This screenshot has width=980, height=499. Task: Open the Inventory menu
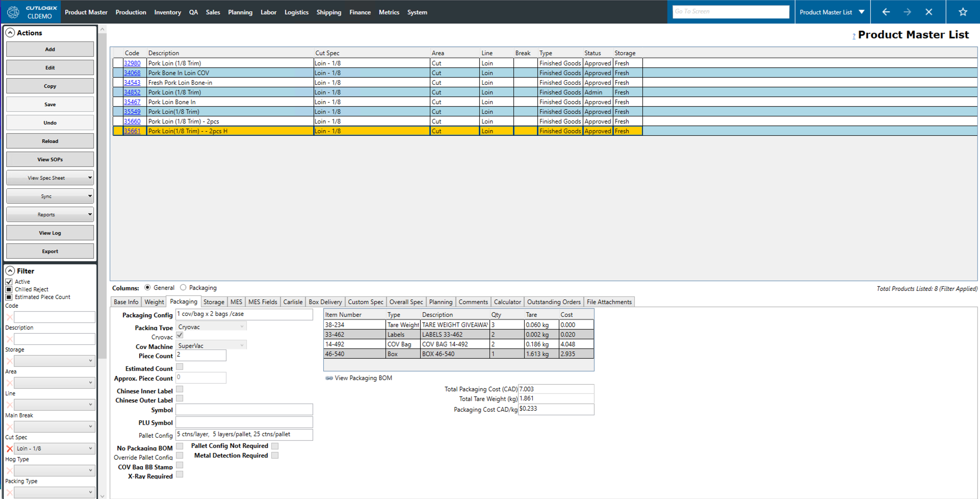point(167,12)
